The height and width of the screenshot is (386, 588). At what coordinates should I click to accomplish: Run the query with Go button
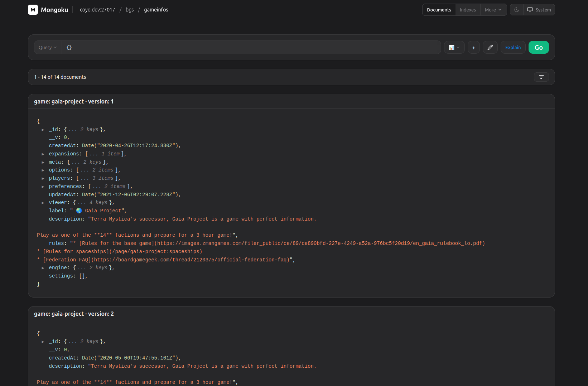(539, 47)
